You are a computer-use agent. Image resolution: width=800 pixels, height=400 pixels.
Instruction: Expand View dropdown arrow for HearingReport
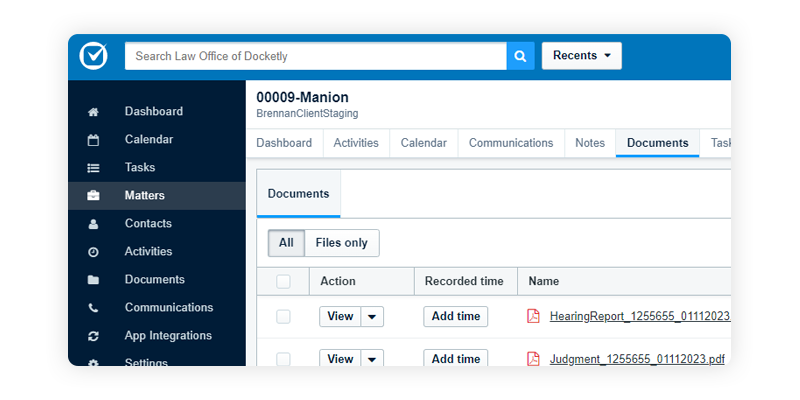[372, 317]
